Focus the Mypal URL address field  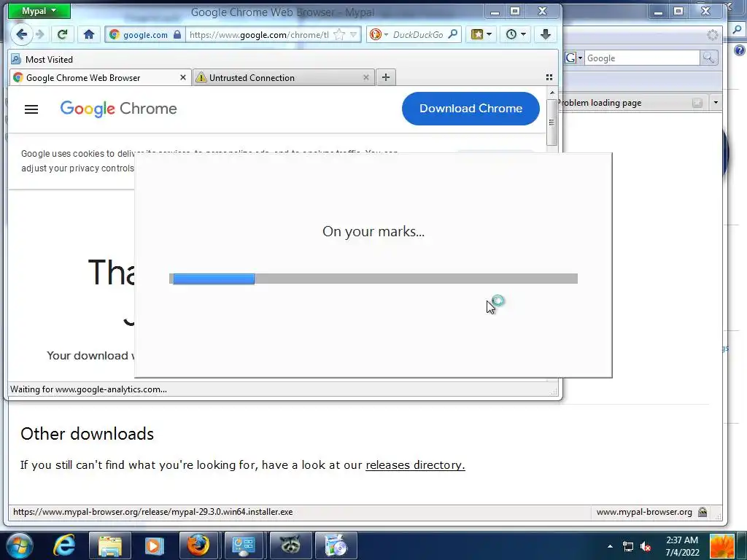click(259, 34)
